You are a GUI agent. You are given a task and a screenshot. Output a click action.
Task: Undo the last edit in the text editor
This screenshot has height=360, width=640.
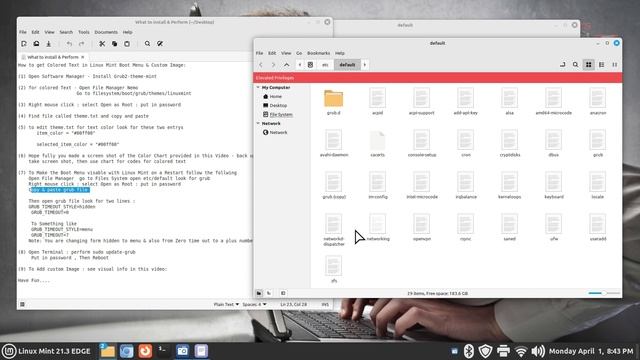pyautogui.click(x=69, y=44)
